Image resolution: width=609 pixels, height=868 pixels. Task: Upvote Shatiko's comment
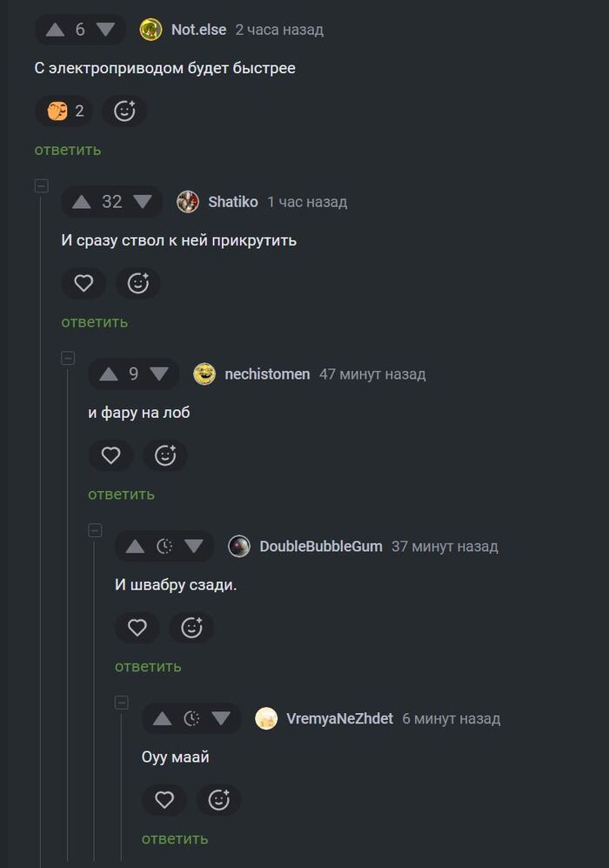pos(82,202)
